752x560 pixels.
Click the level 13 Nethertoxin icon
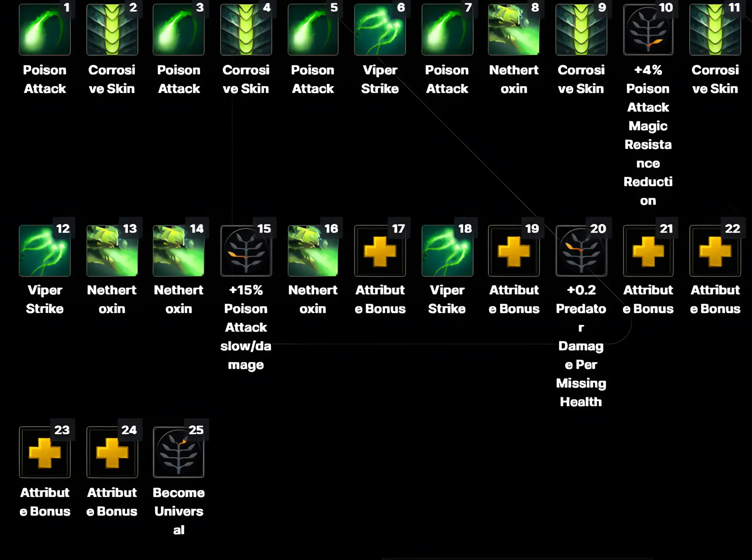click(x=112, y=251)
